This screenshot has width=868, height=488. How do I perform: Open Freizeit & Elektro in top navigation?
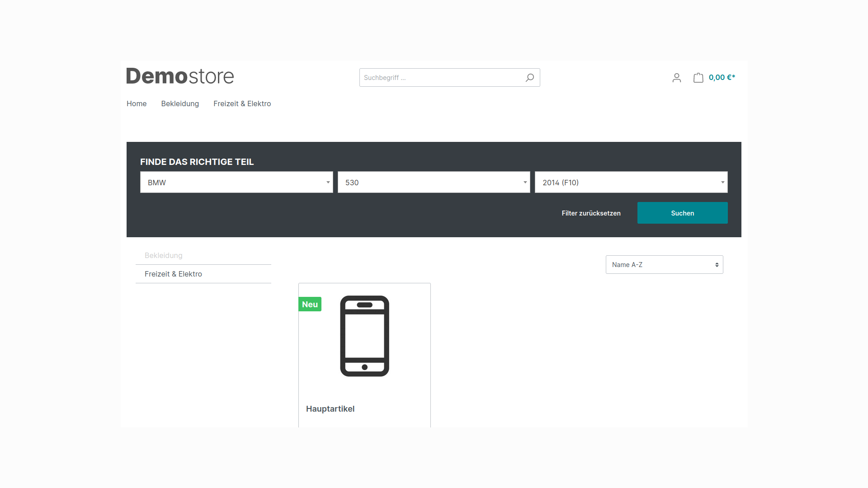tap(242, 103)
